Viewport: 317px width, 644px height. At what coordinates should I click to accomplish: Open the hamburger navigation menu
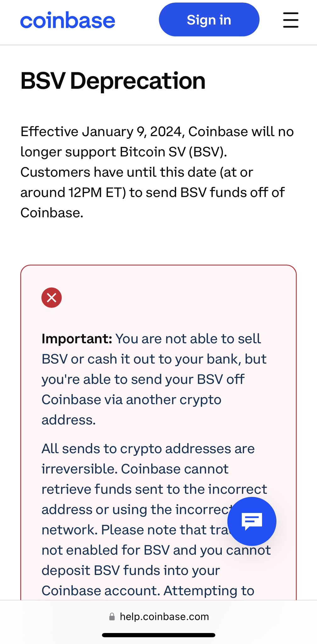[x=291, y=20]
